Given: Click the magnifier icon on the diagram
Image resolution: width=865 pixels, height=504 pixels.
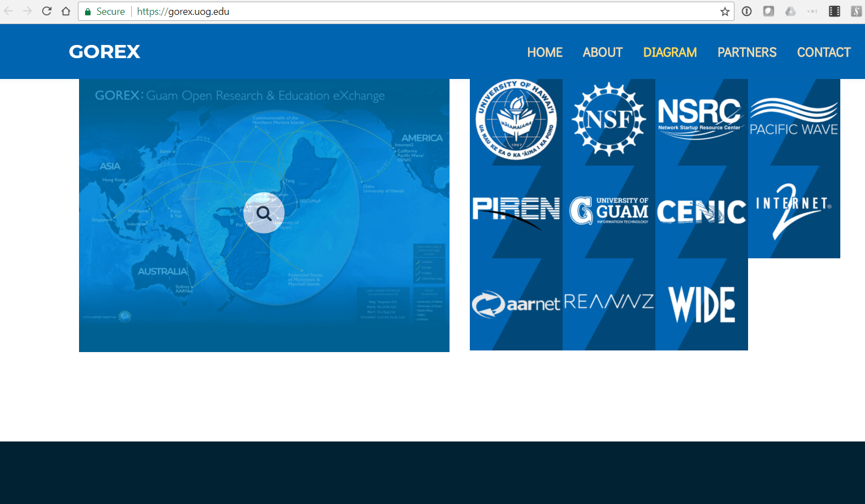Looking at the screenshot, I should (x=264, y=213).
